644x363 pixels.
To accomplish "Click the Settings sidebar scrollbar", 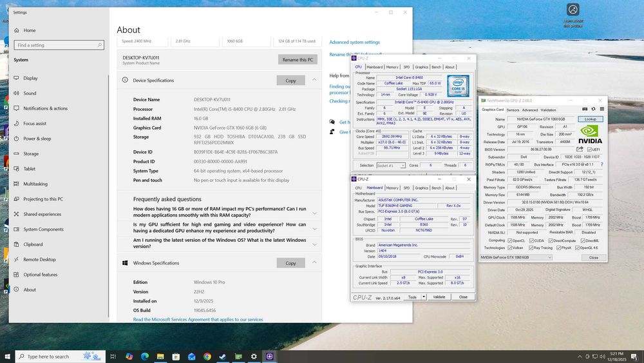I will point(108,196).
